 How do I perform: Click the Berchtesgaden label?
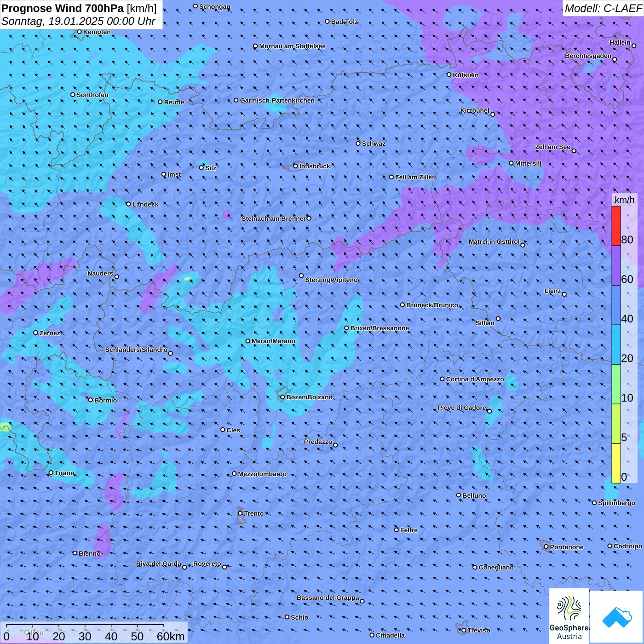588,56
